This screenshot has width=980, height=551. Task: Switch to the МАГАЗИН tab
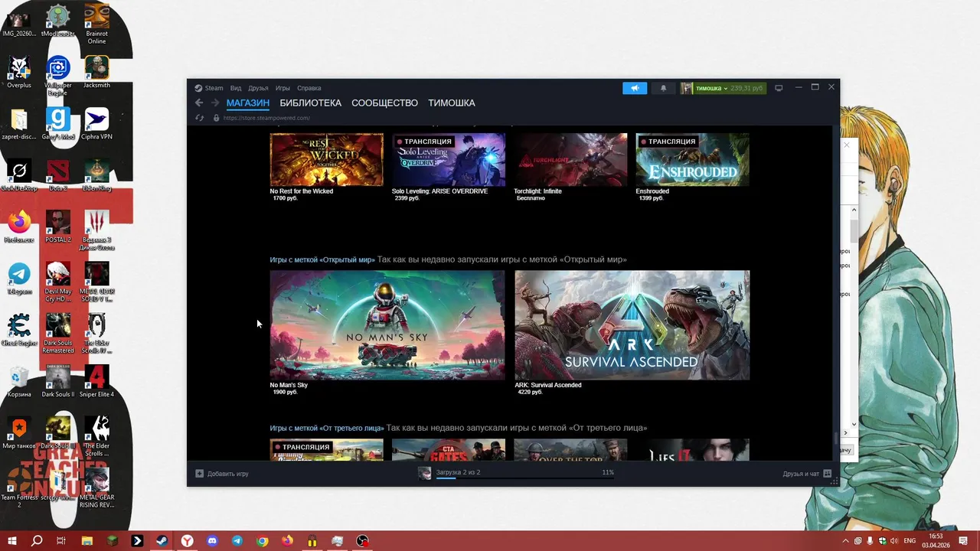tap(248, 103)
